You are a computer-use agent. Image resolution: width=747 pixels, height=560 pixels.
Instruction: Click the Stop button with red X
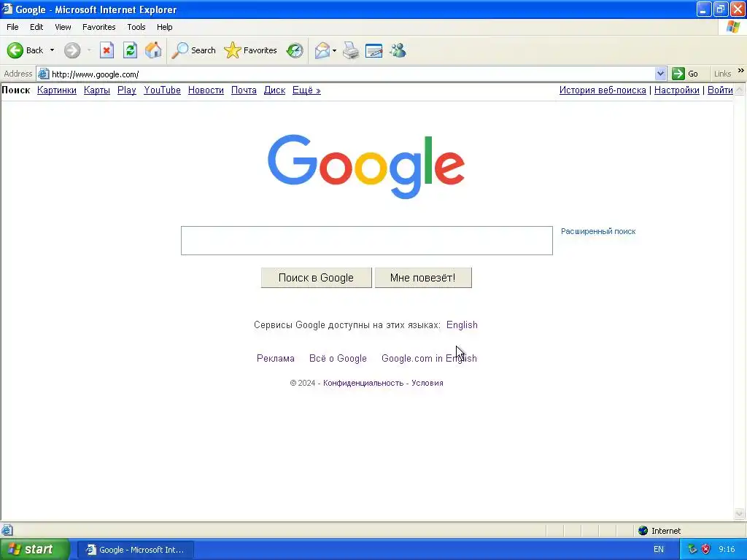point(107,50)
